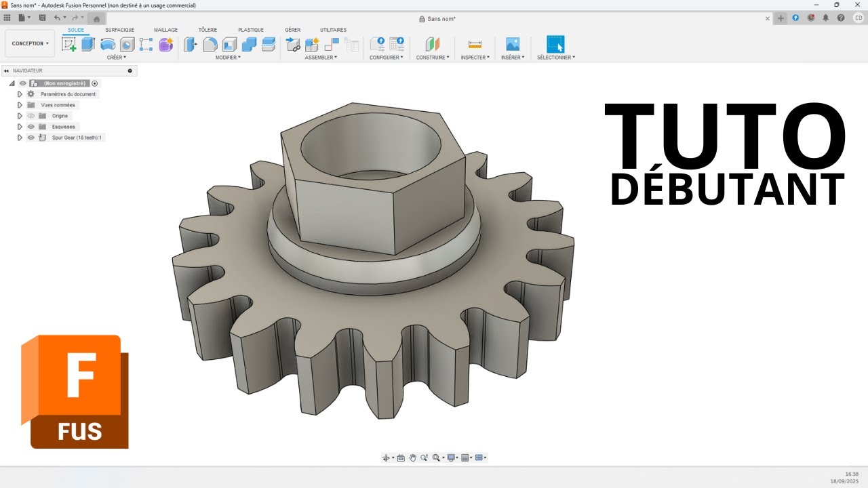Click the Undo arrow button

(57, 18)
